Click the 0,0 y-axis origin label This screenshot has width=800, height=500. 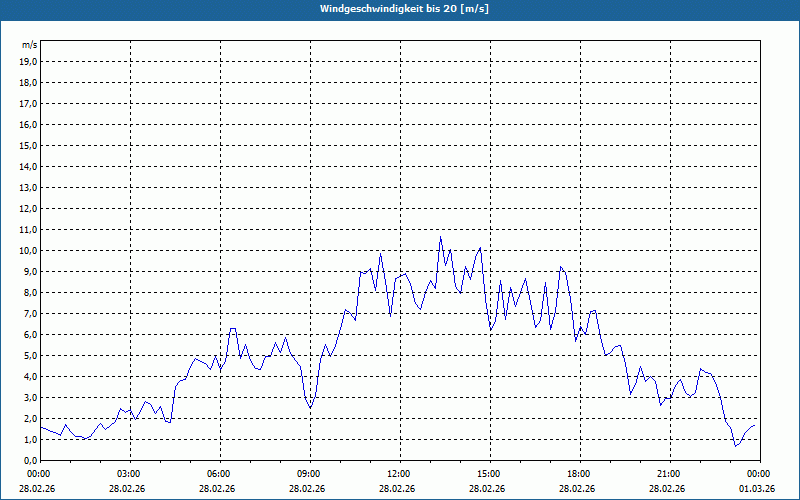click(30, 461)
